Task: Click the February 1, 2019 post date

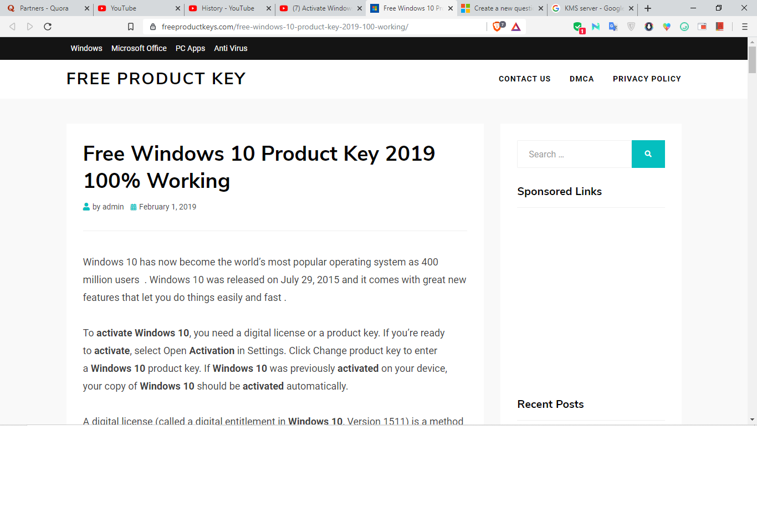Action: coord(167,207)
